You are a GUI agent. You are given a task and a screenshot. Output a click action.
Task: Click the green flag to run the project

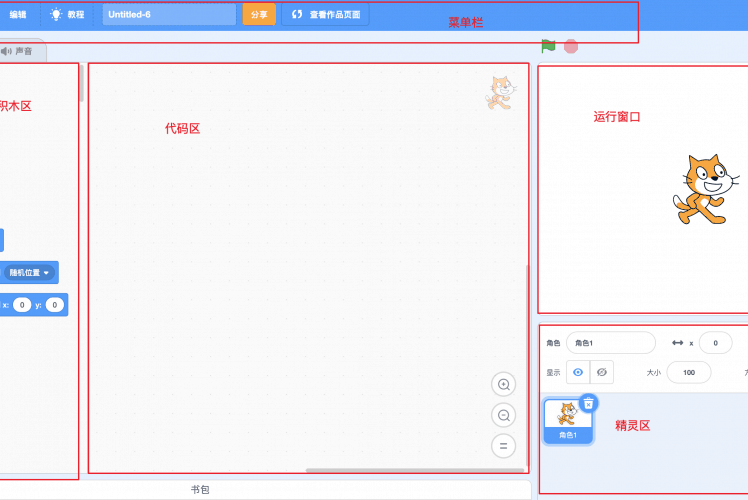(548, 46)
